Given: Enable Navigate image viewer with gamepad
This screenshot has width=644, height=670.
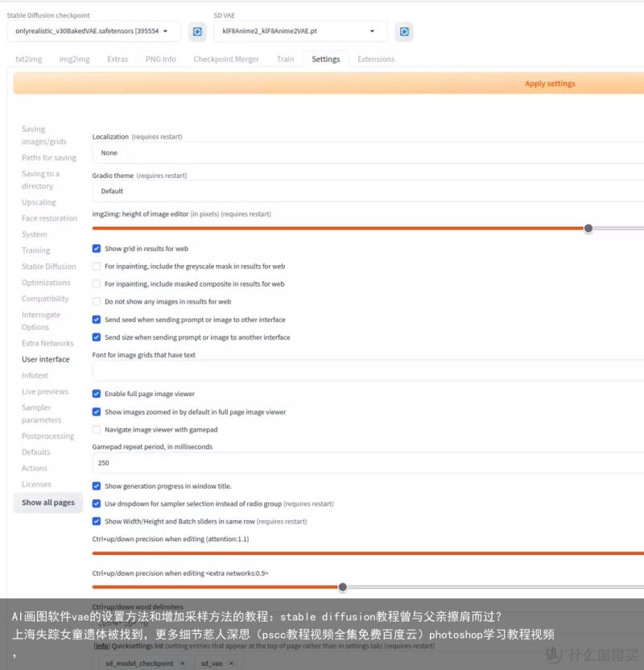Looking at the screenshot, I should 97,430.
